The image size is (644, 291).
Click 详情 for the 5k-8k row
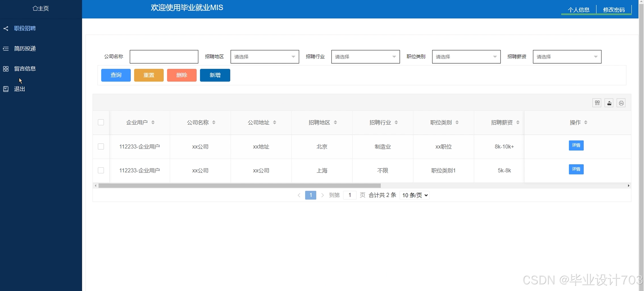coord(576,169)
